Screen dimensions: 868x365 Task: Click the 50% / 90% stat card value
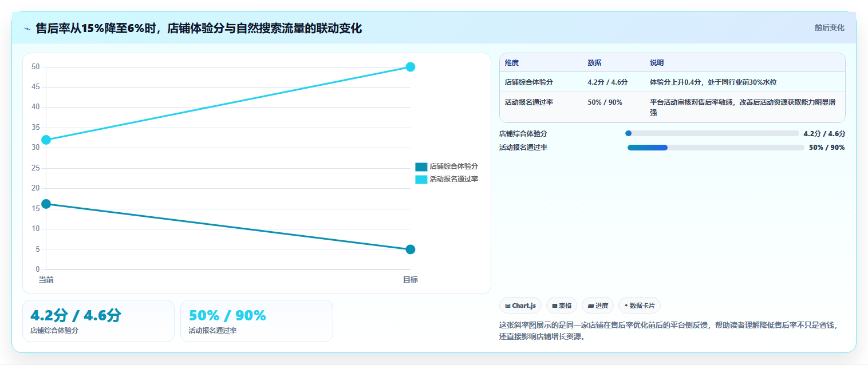(x=227, y=315)
